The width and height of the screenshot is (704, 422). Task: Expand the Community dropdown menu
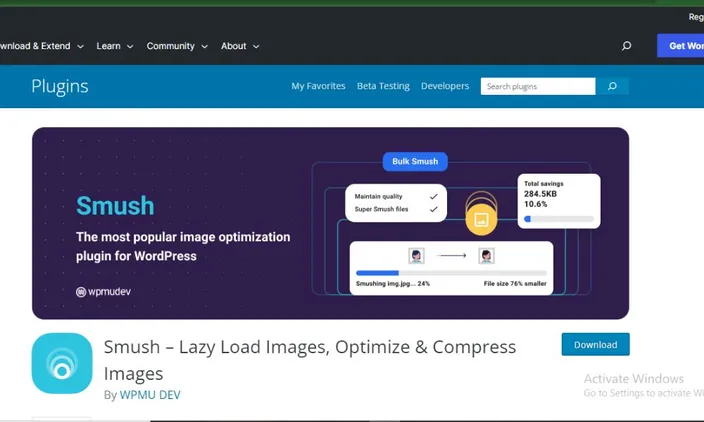click(177, 46)
